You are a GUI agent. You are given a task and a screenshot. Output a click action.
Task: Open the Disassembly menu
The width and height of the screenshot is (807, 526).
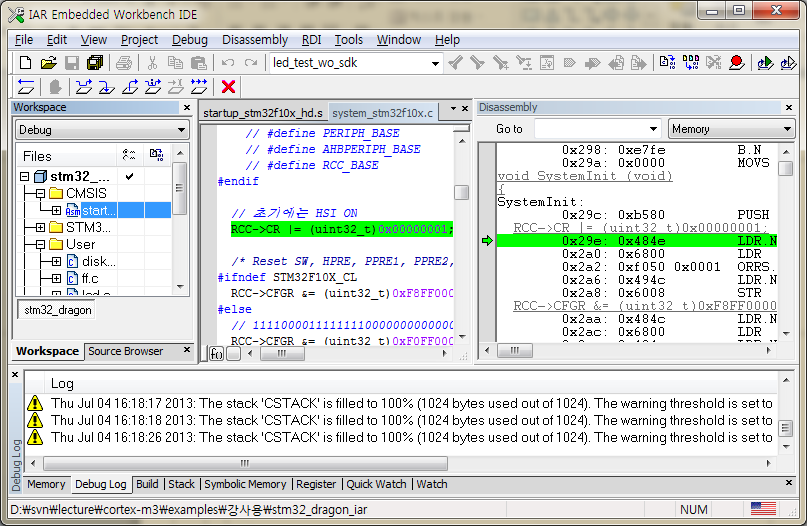coord(255,40)
